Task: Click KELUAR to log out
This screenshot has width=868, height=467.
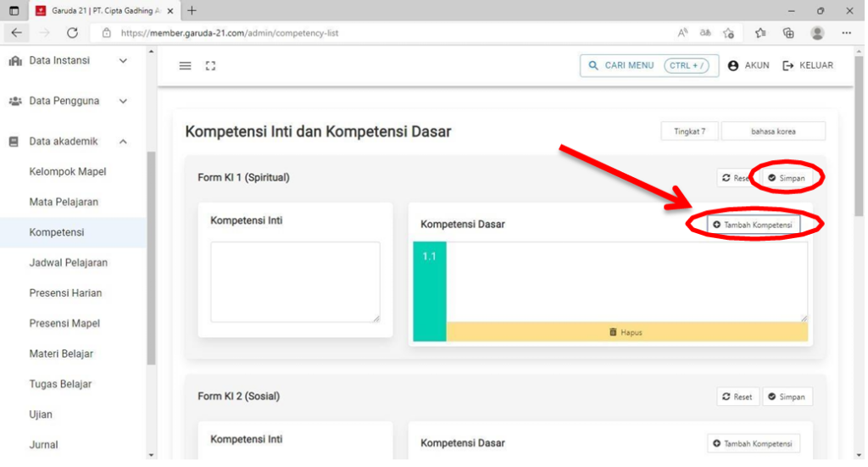Action: tap(808, 65)
